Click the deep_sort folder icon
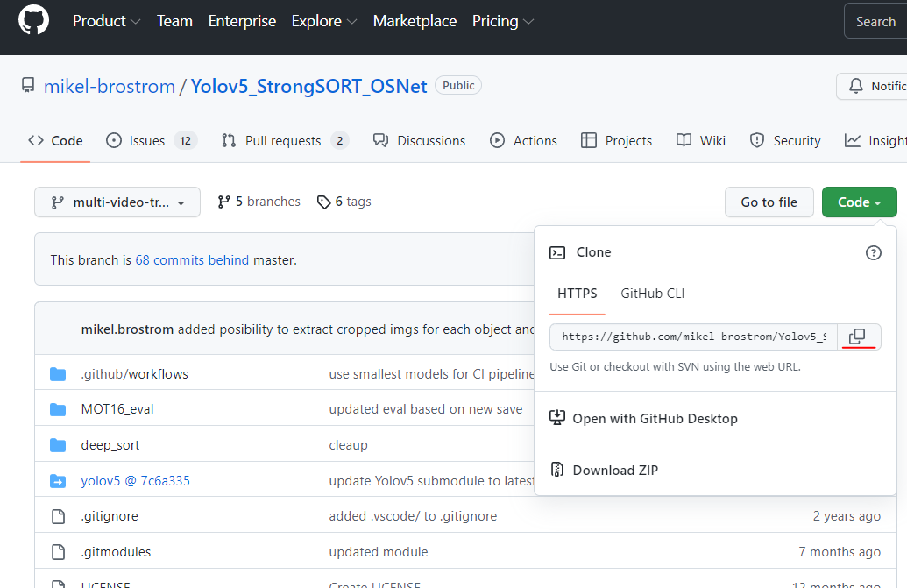Viewport: 907px width, 588px height. pos(58,445)
